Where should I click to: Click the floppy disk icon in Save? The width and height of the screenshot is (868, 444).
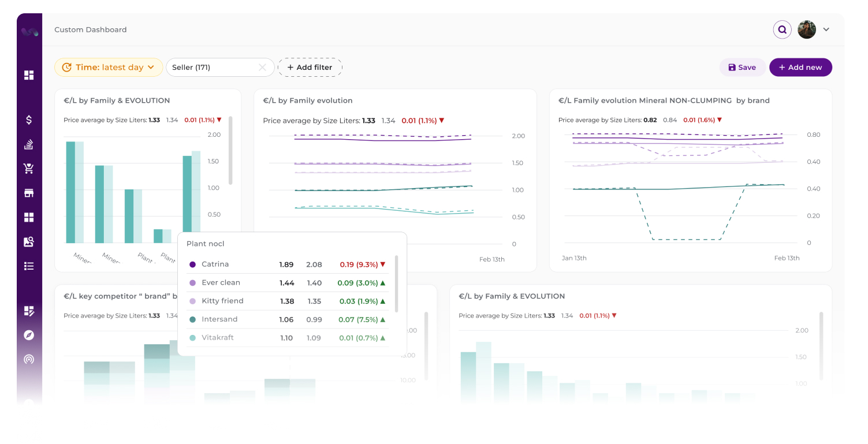click(x=732, y=68)
